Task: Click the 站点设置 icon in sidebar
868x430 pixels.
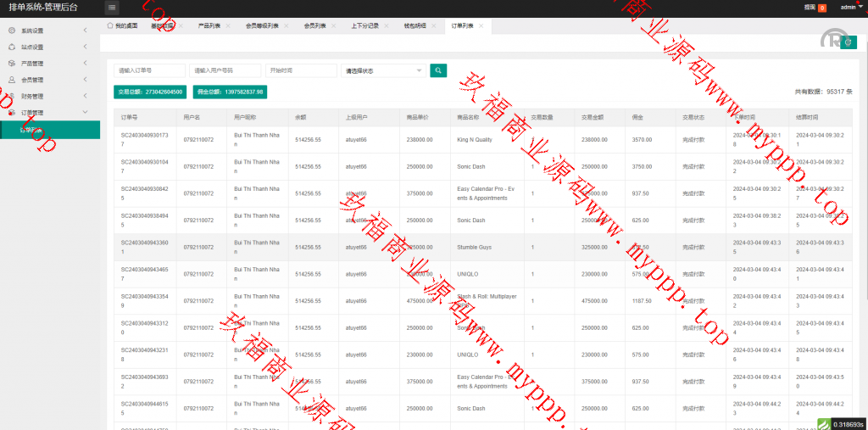Action: [12, 47]
